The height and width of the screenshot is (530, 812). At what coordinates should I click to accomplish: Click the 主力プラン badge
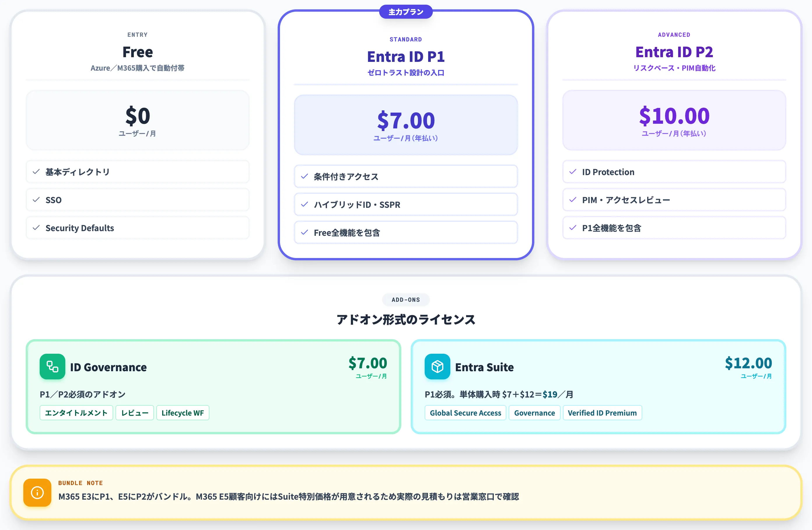(406, 12)
